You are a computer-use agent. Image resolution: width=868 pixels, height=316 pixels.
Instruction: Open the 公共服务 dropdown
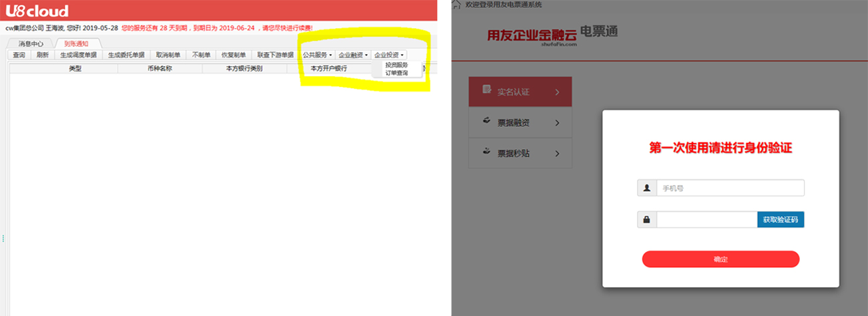coord(317,55)
